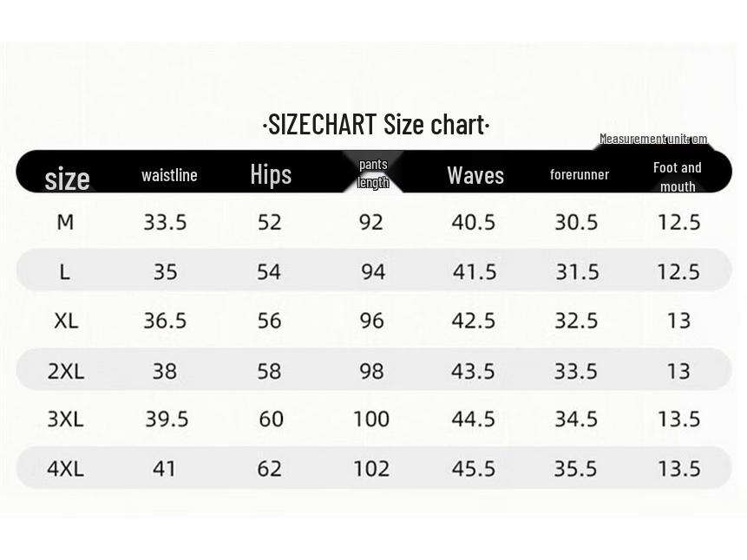Screen dimensions: 747x560
Task: Click hips value 58 in 2XL row
Action: (x=269, y=371)
